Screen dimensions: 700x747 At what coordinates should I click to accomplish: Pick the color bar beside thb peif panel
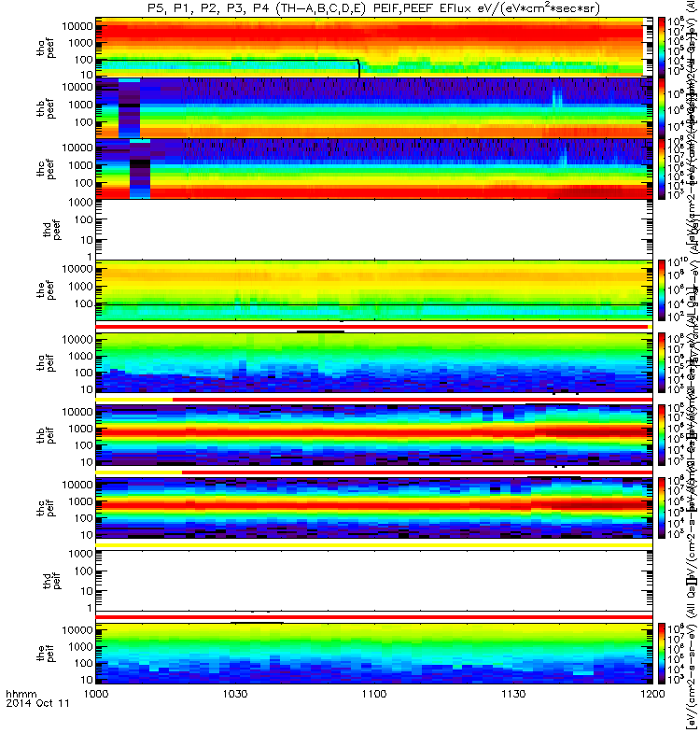[662, 435]
